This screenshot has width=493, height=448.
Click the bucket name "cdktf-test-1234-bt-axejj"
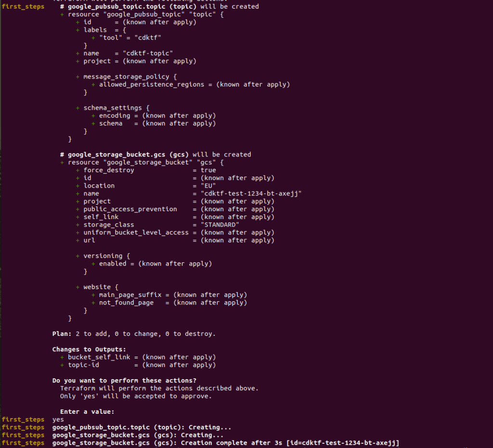(x=251, y=193)
